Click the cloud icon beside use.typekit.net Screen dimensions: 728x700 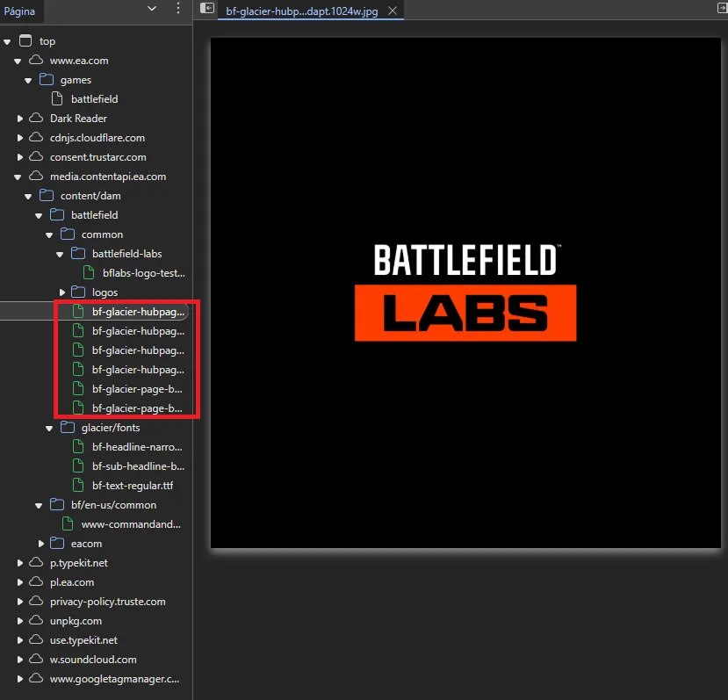point(36,639)
